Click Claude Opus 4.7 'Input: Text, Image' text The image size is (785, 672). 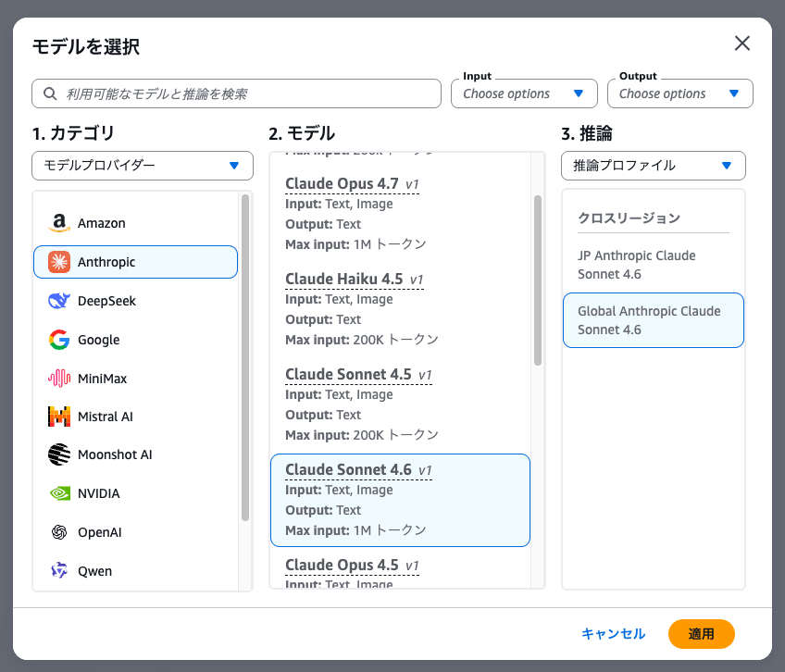[x=339, y=204]
